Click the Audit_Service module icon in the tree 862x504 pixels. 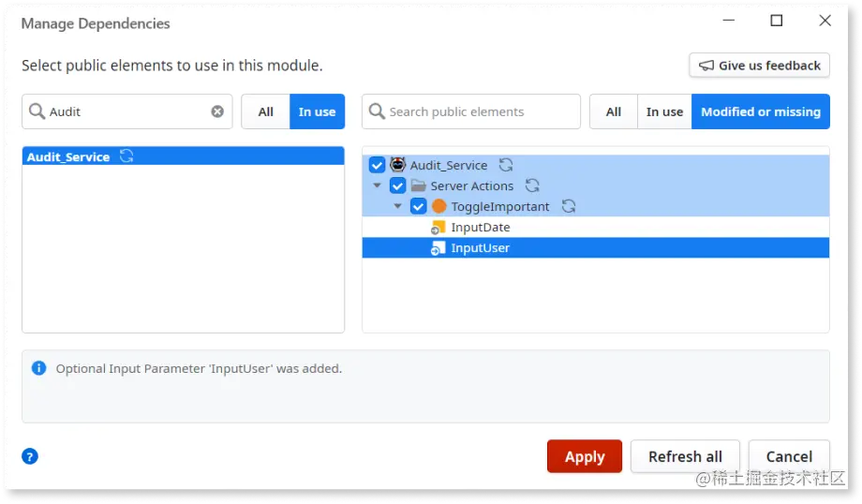pos(397,164)
